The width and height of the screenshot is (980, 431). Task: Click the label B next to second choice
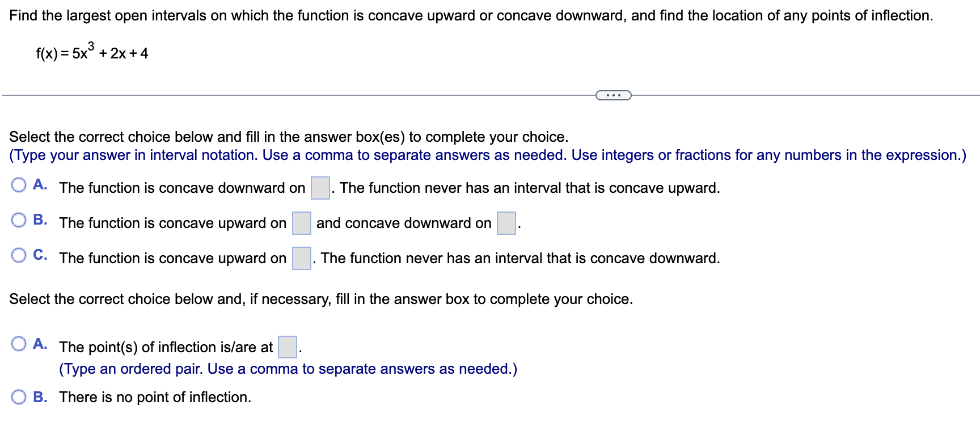click(40, 218)
